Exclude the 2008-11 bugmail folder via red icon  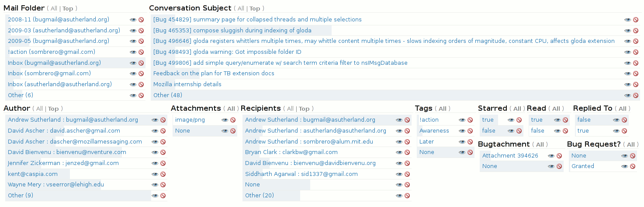[141, 20]
